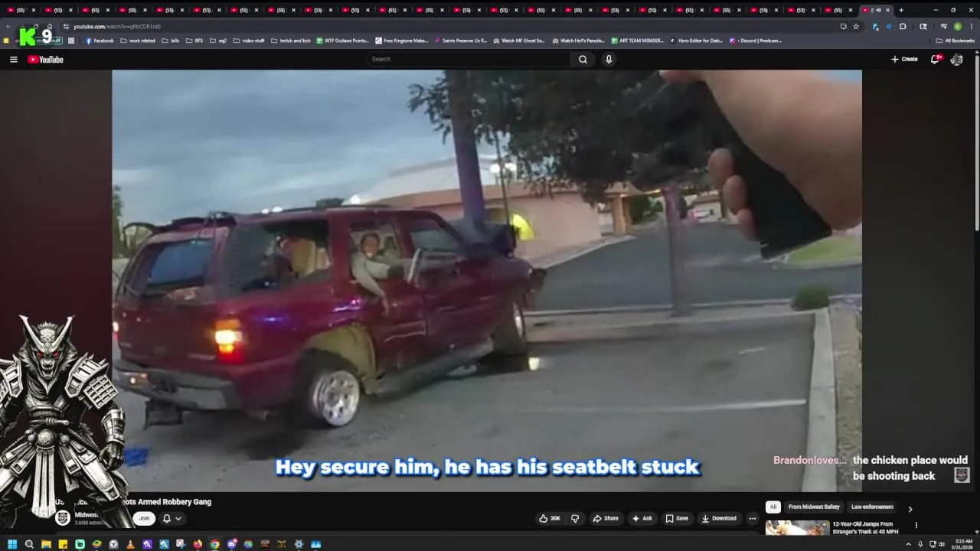Open the Settings gear in taskbar

299,544
